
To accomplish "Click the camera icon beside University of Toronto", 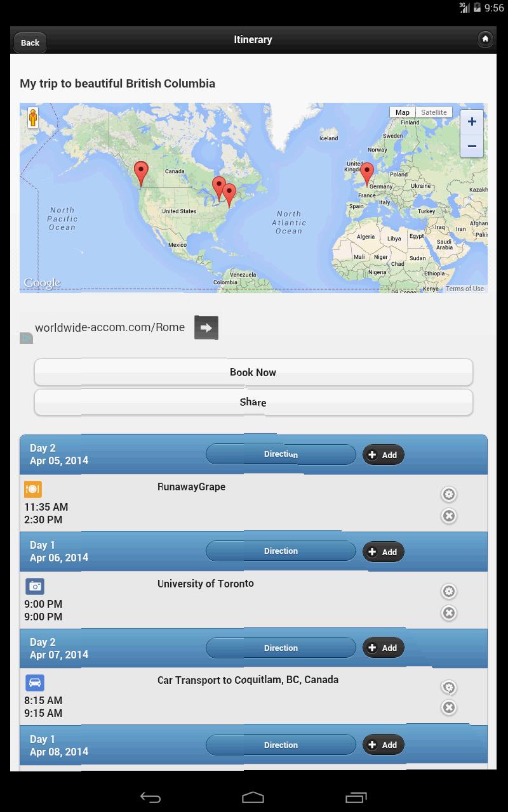I will click(x=34, y=586).
